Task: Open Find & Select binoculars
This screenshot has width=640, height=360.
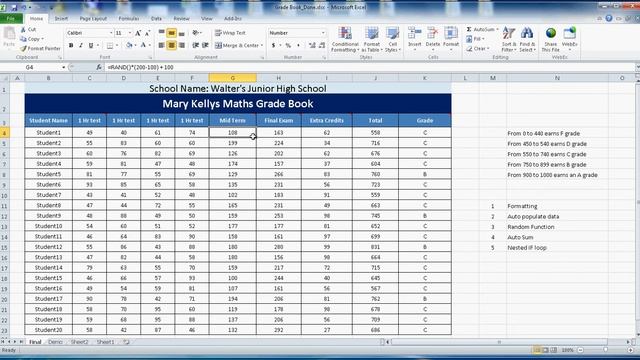Action: coord(527,39)
